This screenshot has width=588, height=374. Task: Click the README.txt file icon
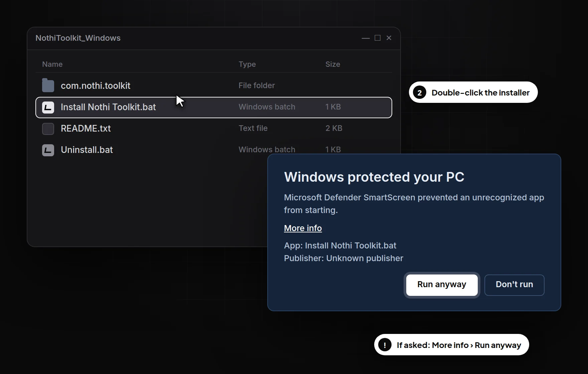[x=48, y=129]
